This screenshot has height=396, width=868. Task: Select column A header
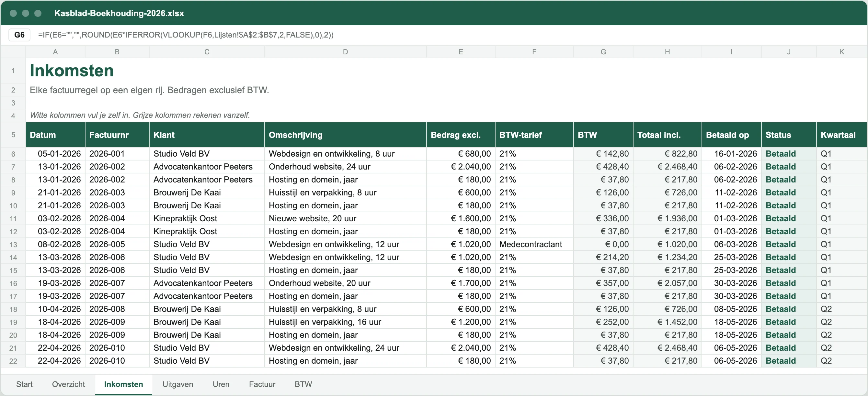(x=55, y=52)
